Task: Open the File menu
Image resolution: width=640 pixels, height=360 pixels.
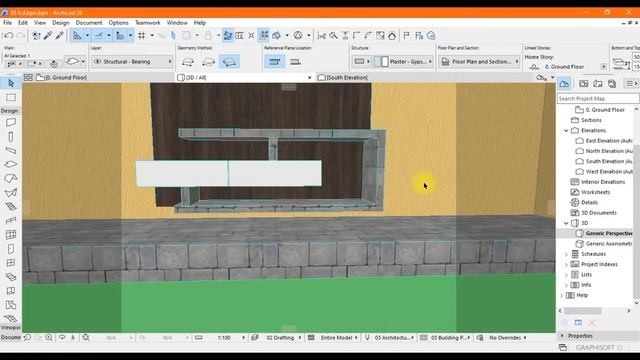Action: pos(7,23)
